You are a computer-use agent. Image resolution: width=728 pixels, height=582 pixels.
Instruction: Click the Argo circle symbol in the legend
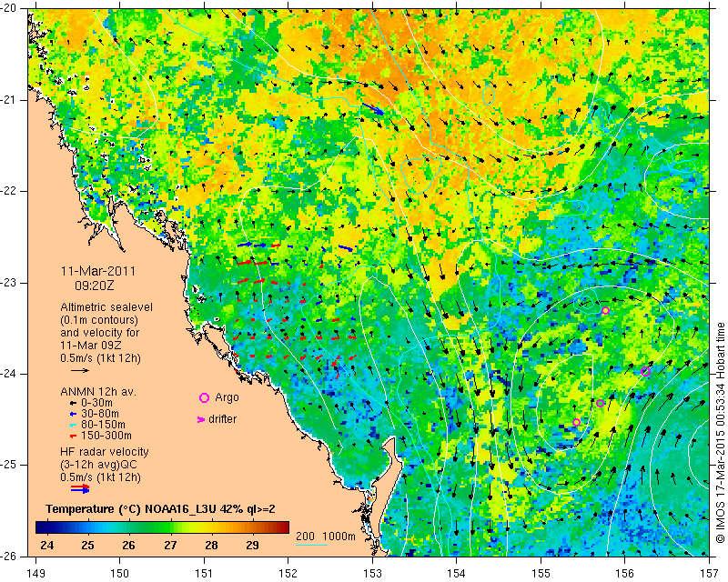click(204, 397)
